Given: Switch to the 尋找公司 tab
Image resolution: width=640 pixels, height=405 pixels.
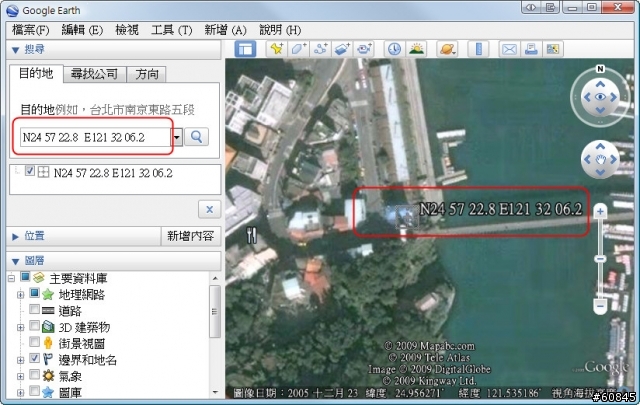Looking at the screenshot, I should (x=94, y=74).
